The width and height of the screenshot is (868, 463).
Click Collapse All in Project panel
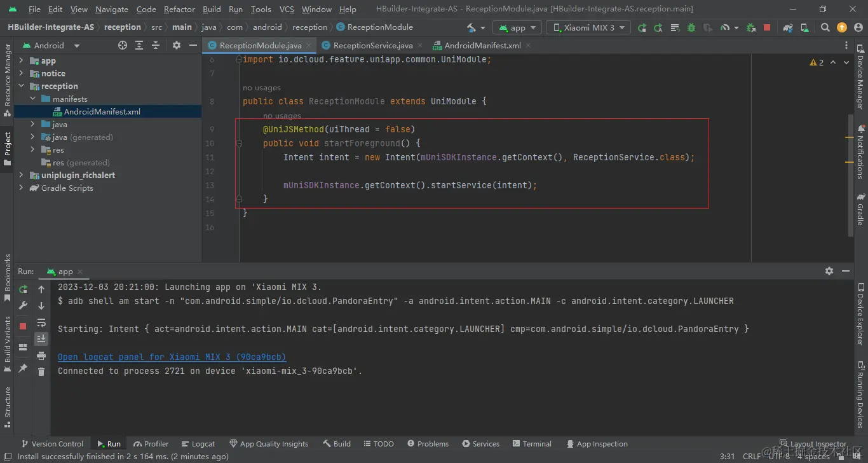tap(156, 45)
